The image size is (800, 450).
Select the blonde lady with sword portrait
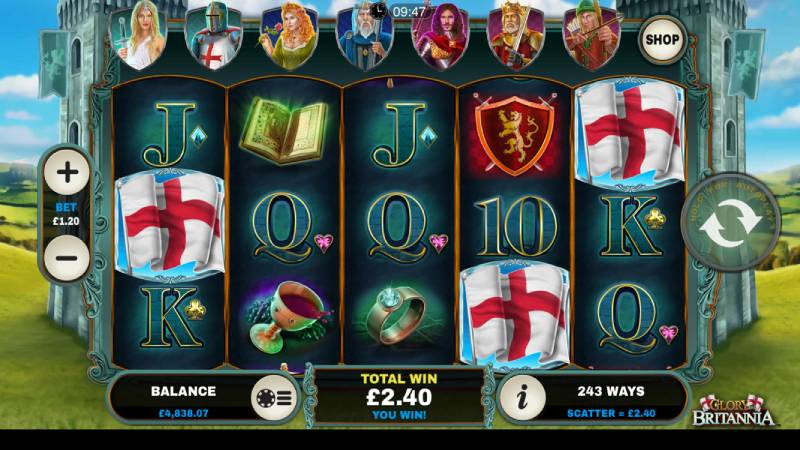pyautogui.click(x=139, y=36)
